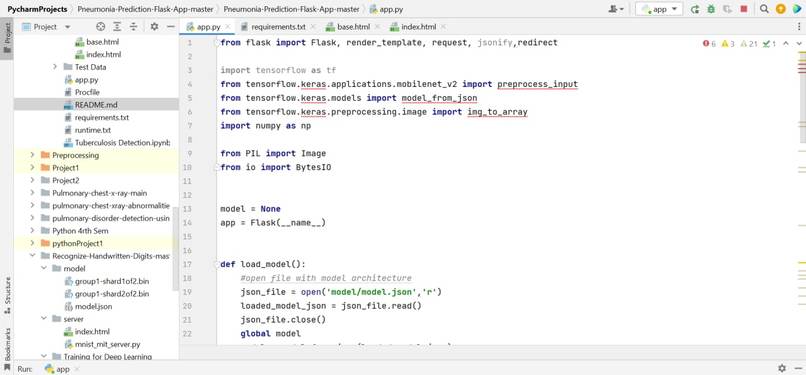Go to previous highlighted error arrow
Image resolution: width=806 pixels, height=375 pixels.
pyautogui.click(x=785, y=44)
